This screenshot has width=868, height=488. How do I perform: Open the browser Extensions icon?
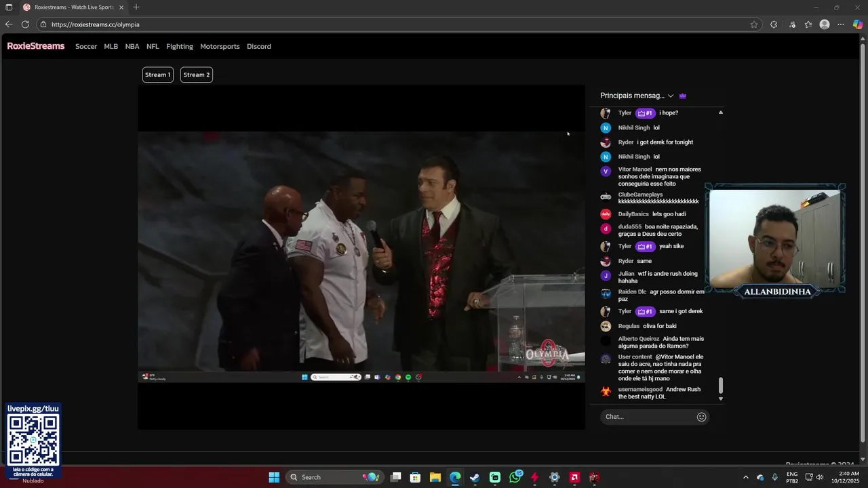pyautogui.click(x=774, y=24)
